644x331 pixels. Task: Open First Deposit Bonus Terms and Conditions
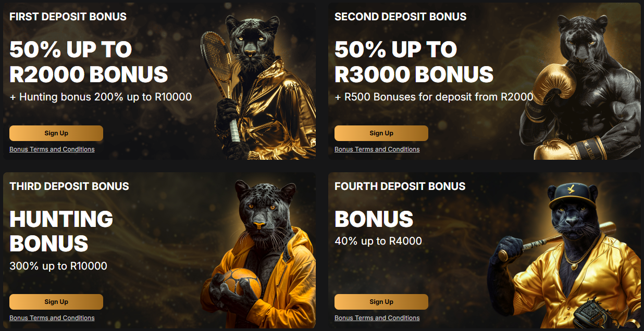coord(52,149)
